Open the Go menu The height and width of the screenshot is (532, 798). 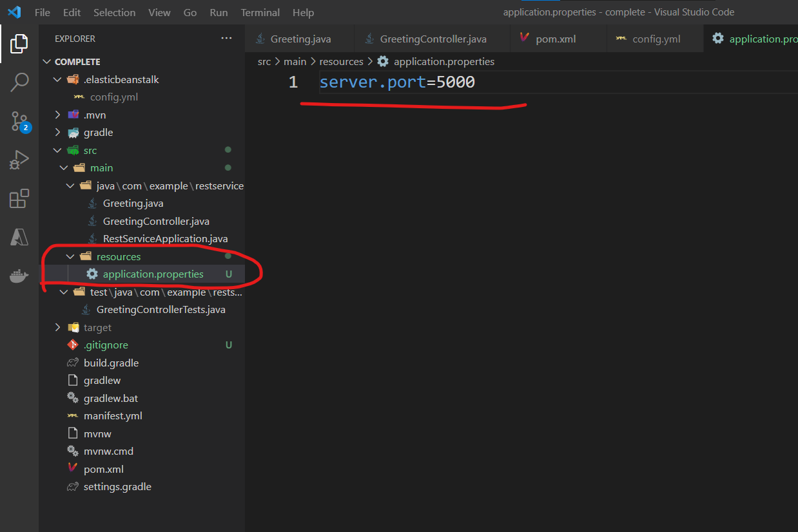click(x=190, y=12)
